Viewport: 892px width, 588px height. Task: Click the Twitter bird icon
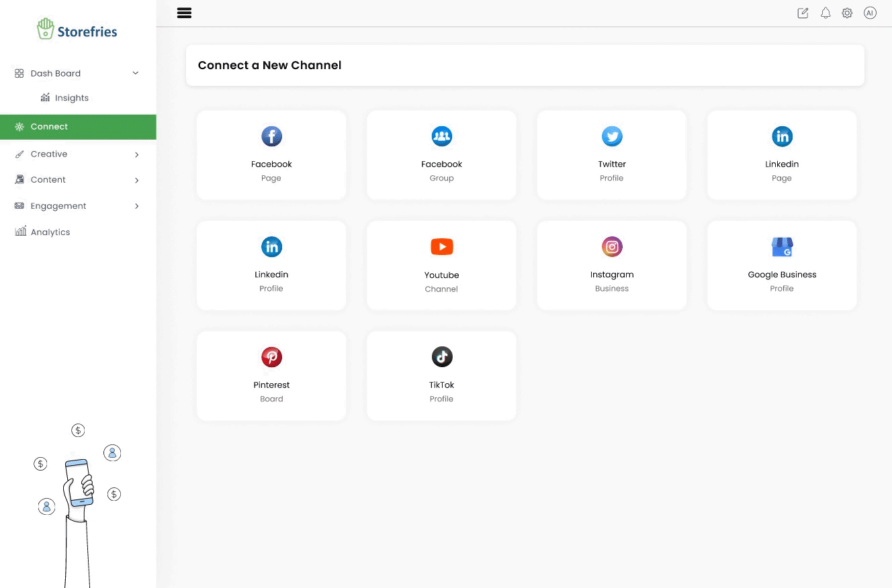tap(612, 136)
